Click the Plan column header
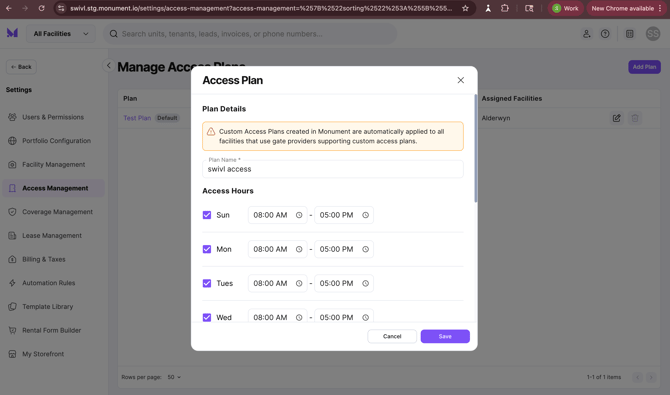The height and width of the screenshot is (395, 670). pos(130,98)
